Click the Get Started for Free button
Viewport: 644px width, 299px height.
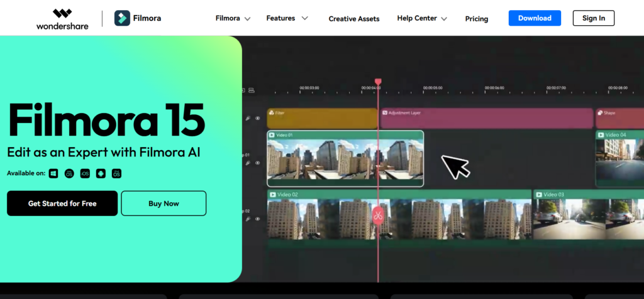pos(62,204)
